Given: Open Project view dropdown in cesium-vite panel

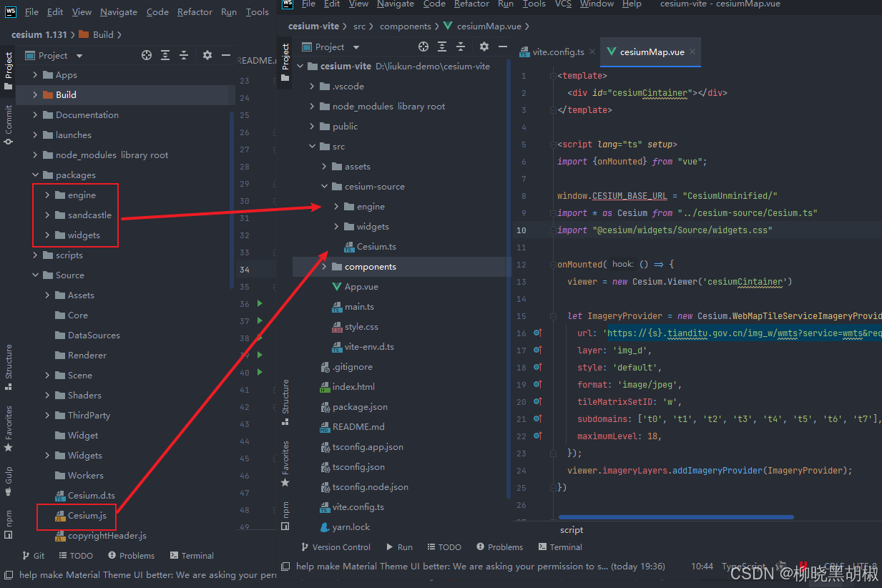Looking at the screenshot, I should 356,47.
